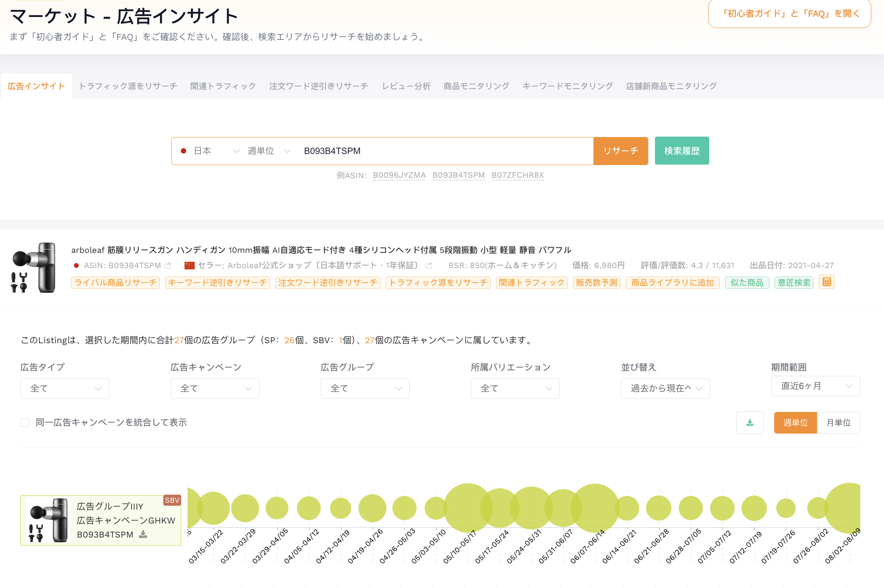
Task: Click the SBV badge on ad group card
Action: 172,500
